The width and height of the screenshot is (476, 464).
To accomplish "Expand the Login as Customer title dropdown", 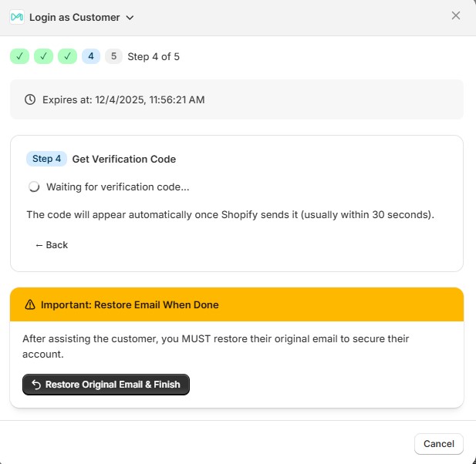I will point(130,18).
